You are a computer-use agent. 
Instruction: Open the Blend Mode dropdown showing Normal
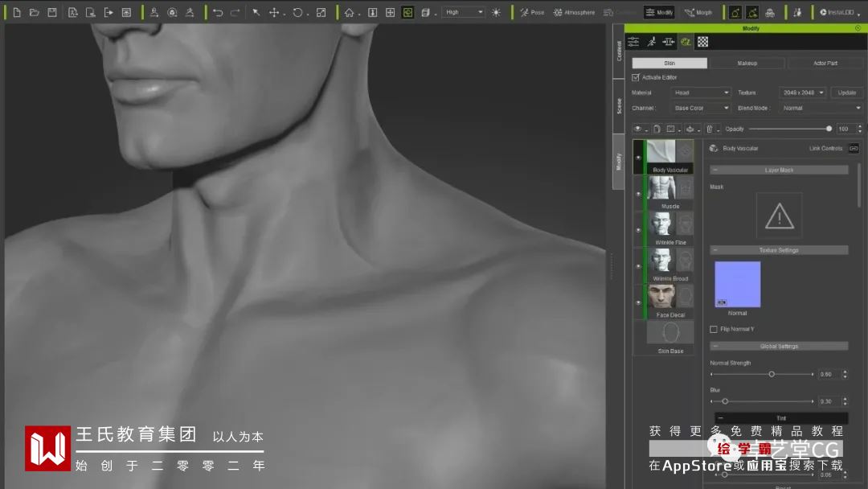pos(821,108)
